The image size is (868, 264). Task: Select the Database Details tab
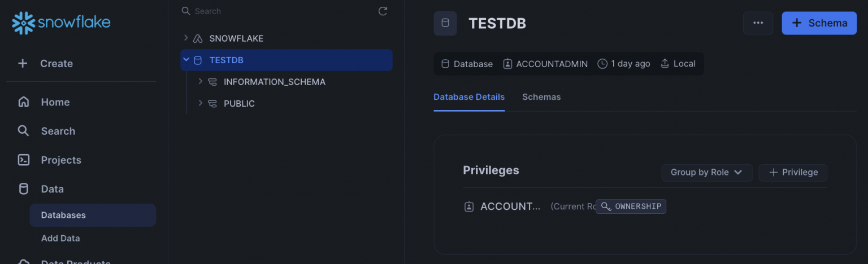point(469,97)
